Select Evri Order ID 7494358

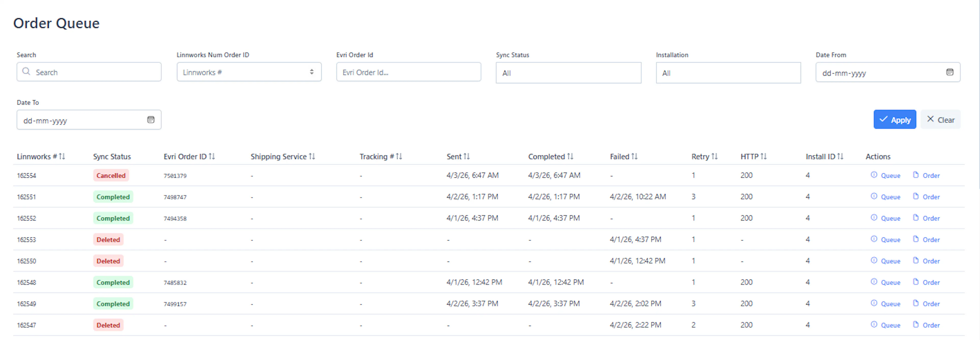[x=175, y=218]
